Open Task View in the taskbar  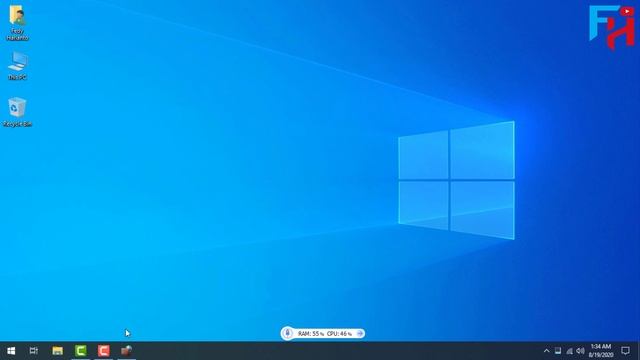pos(34,351)
